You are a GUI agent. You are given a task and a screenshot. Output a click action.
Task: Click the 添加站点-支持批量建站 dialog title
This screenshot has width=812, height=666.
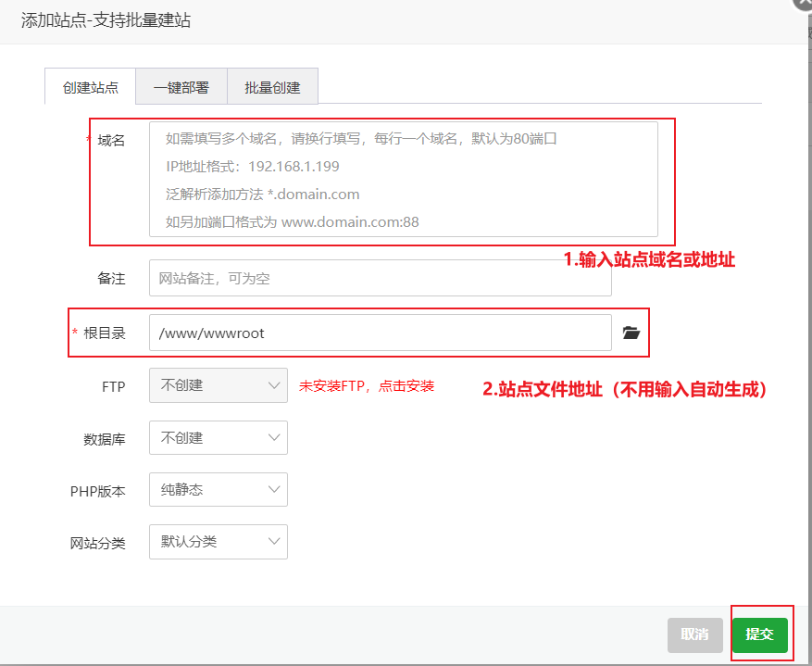click(x=106, y=19)
